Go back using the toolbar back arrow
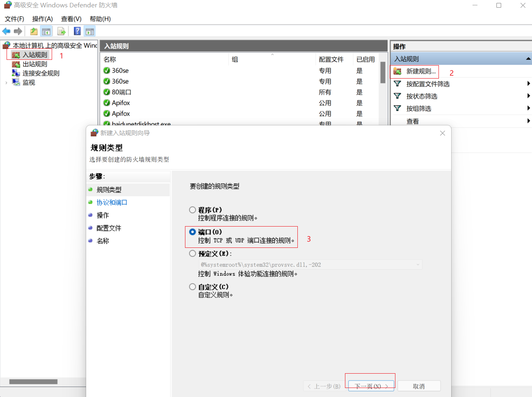The width and height of the screenshot is (532, 397). click(x=6, y=31)
